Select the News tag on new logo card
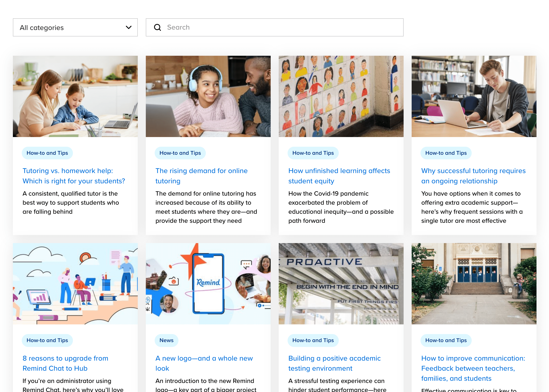 [x=166, y=340]
